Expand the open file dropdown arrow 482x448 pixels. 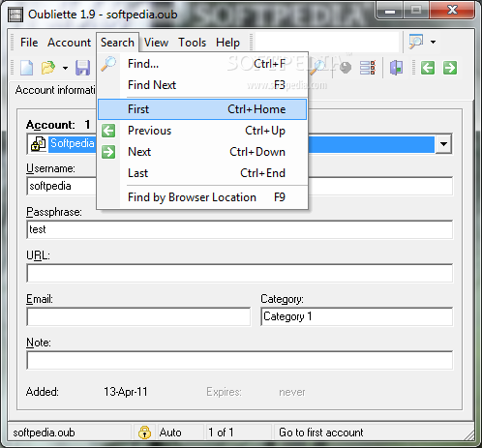click(x=65, y=68)
